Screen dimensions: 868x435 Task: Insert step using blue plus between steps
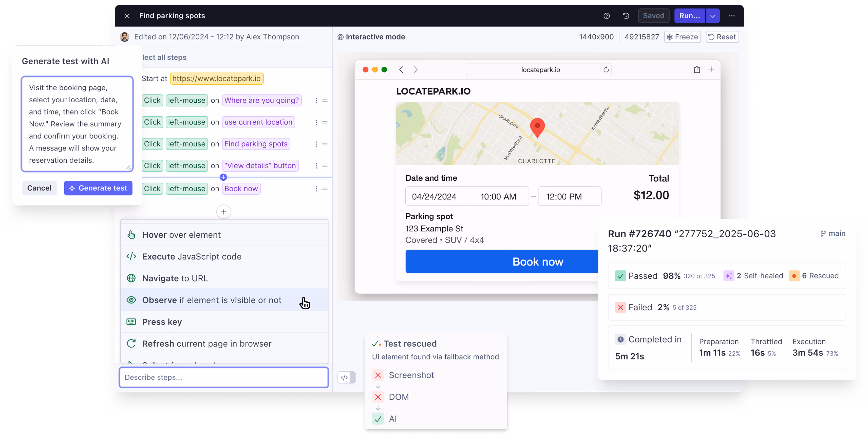pos(223,177)
